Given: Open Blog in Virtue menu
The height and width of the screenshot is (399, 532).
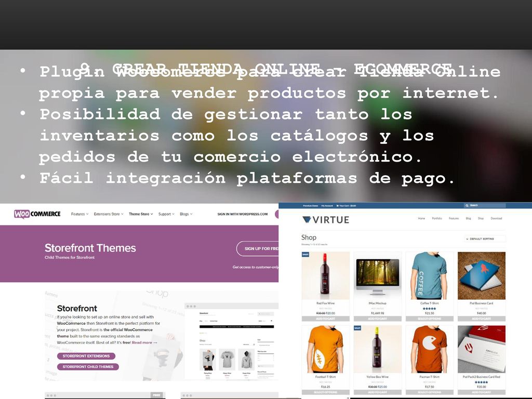Looking at the screenshot, I should 469,219.
